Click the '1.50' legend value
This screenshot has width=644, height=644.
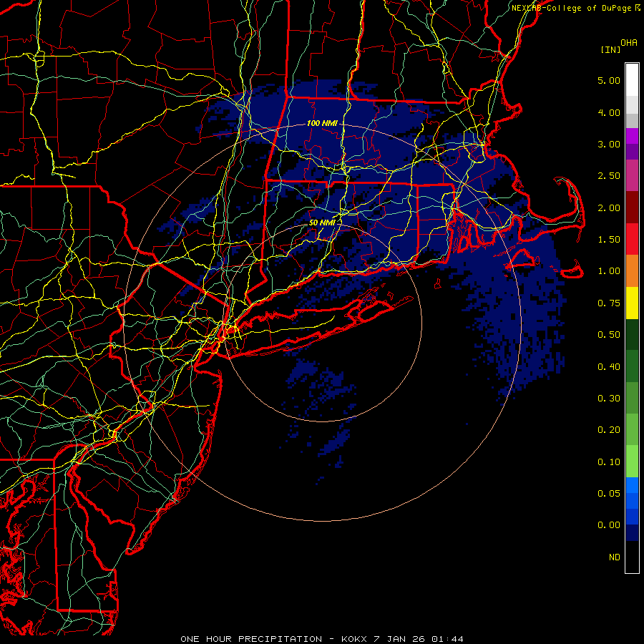click(x=609, y=240)
